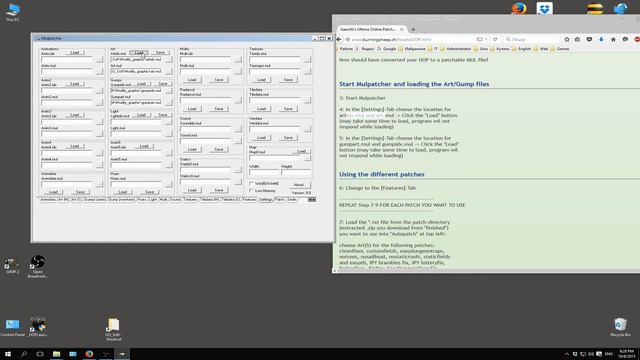This screenshot has width=640, height=360.
Task: Browse for Gumpart.mul file path
Action: coord(169,103)
